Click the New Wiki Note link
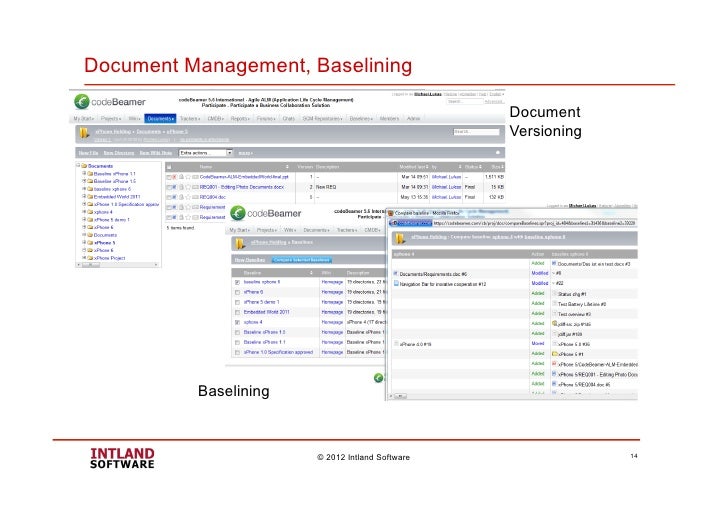Viewport: 728px width, 514px height. click(x=156, y=153)
